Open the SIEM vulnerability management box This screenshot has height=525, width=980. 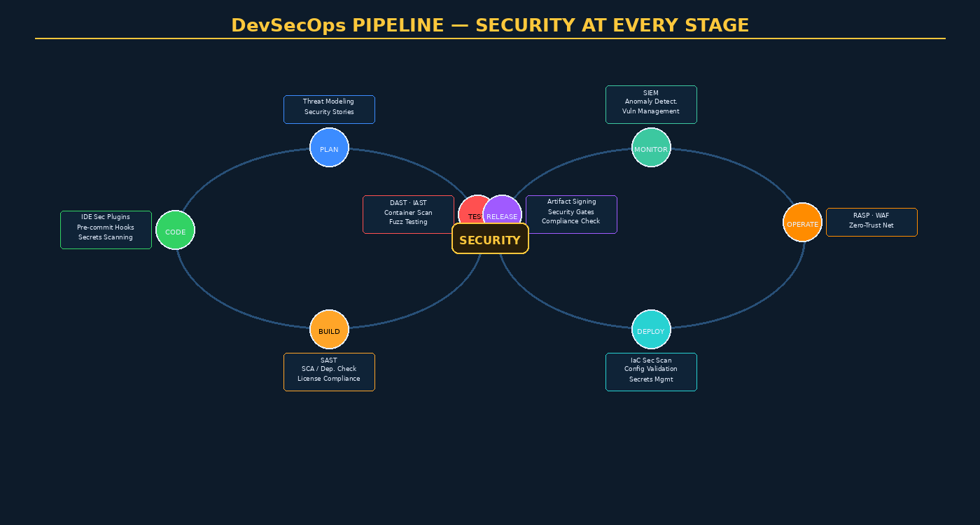(x=651, y=104)
